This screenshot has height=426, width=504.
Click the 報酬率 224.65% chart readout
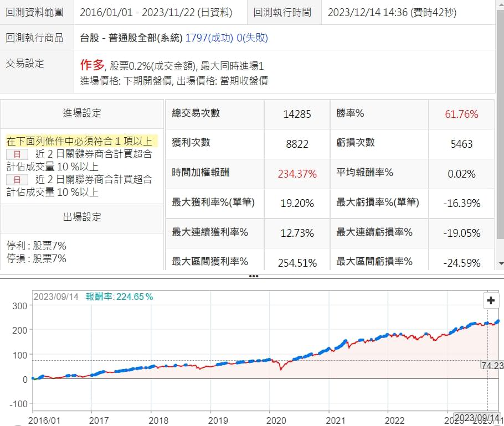[119, 297]
